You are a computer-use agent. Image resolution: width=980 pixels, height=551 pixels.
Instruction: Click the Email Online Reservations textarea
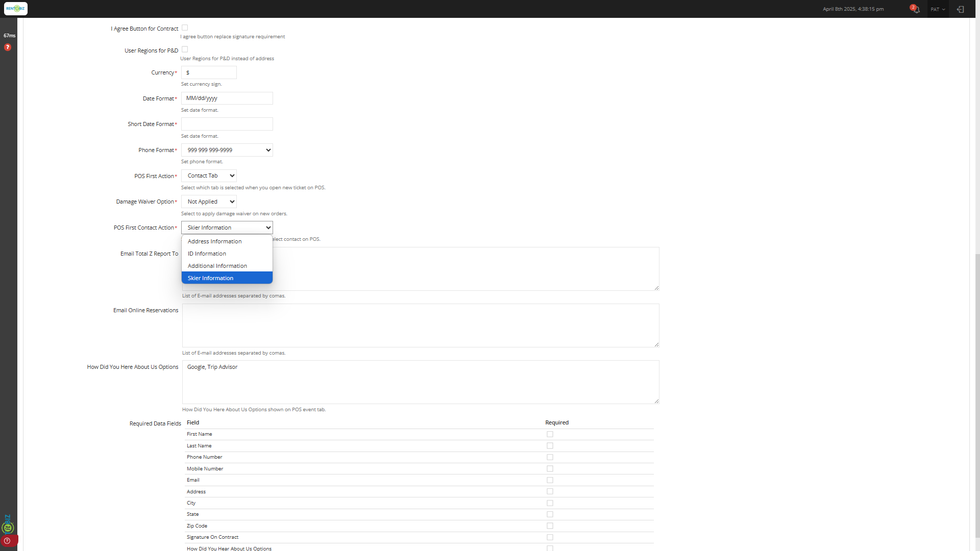pos(420,325)
